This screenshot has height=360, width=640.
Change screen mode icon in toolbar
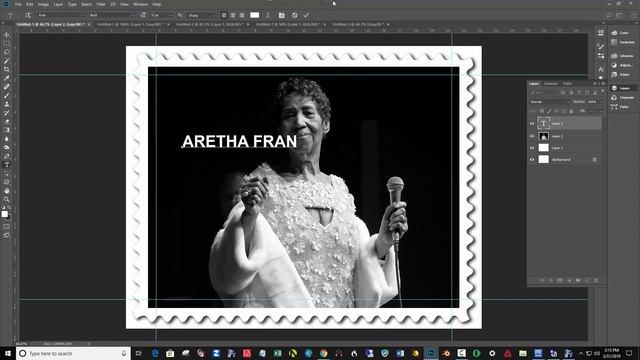tap(7, 236)
